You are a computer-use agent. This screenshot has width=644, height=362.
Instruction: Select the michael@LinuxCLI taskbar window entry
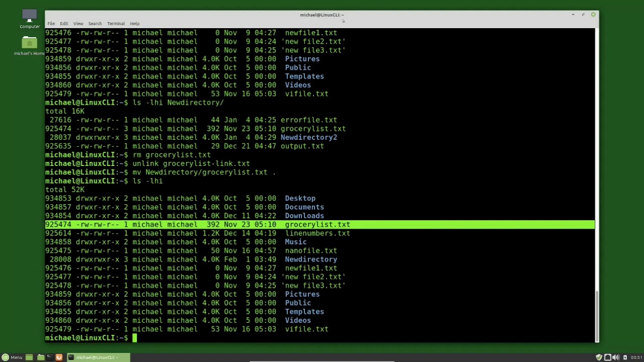click(x=98, y=357)
